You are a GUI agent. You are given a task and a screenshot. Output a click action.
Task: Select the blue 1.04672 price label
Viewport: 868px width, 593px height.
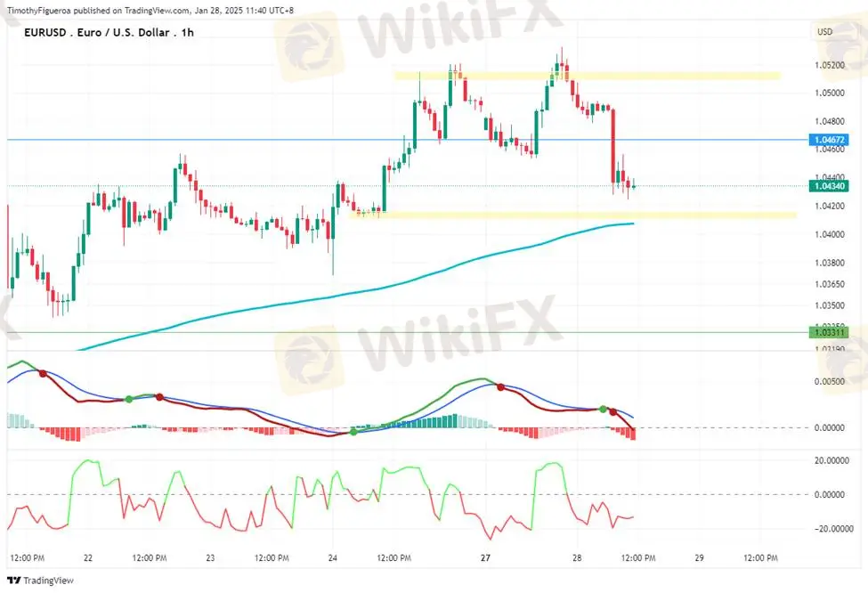[x=829, y=140]
